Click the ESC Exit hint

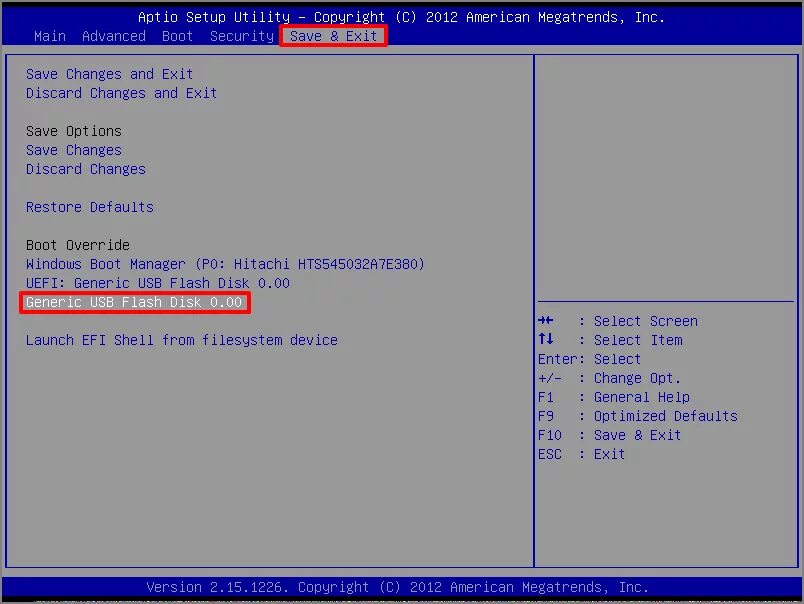click(x=581, y=454)
